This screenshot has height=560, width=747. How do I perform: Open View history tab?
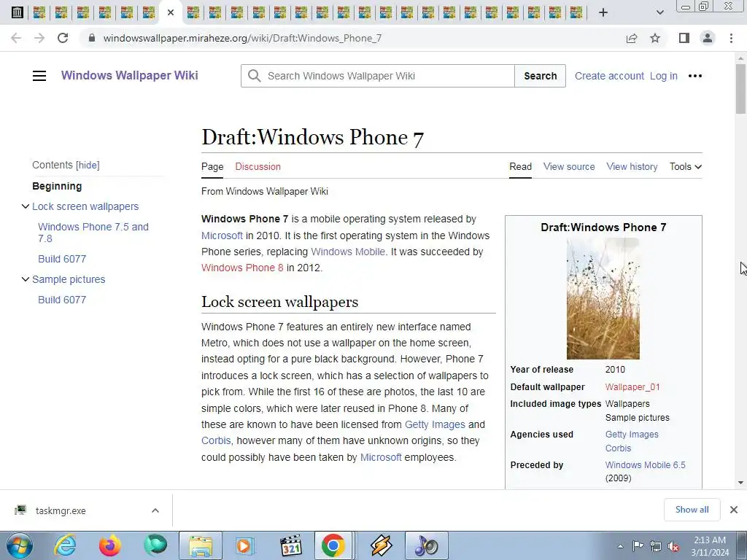point(632,167)
